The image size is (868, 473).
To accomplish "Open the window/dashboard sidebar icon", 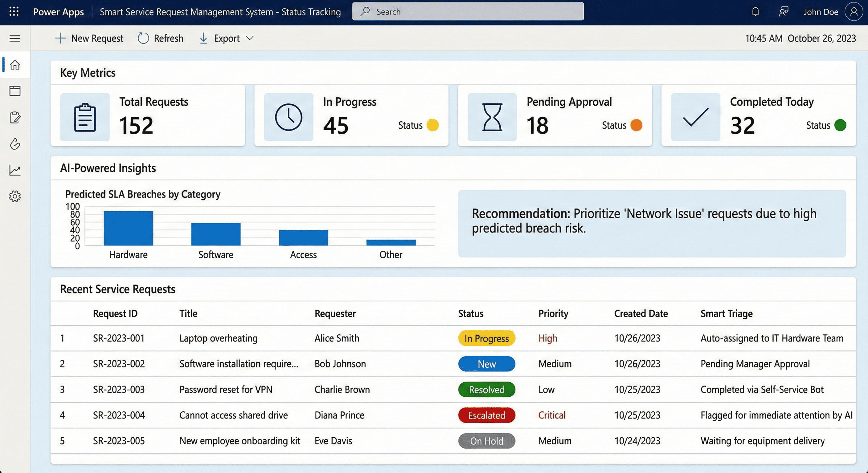I will 15,91.
